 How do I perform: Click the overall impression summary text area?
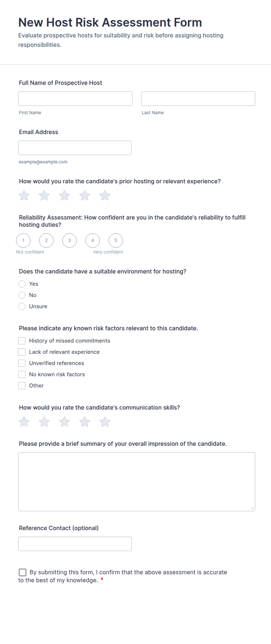click(137, 482)
